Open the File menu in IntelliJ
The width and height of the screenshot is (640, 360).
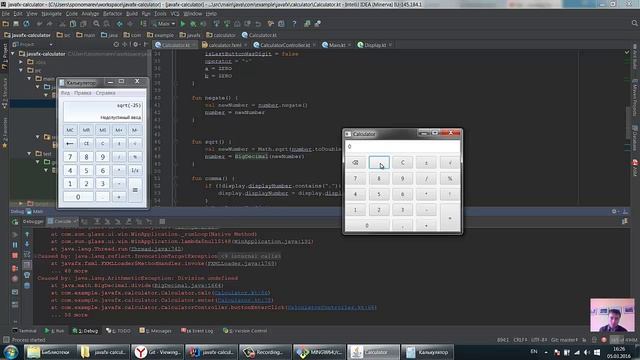(6, 13)
